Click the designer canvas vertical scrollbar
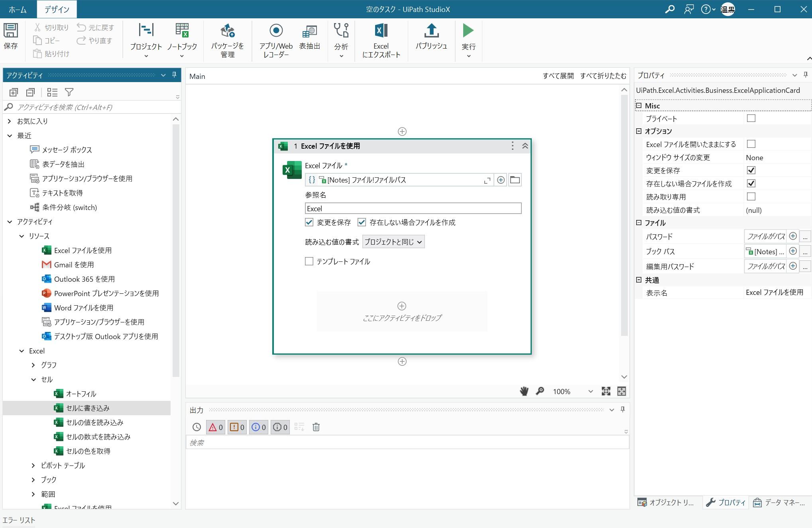The width and height of the screenshot is (812, 528). (x=624, y=215)
